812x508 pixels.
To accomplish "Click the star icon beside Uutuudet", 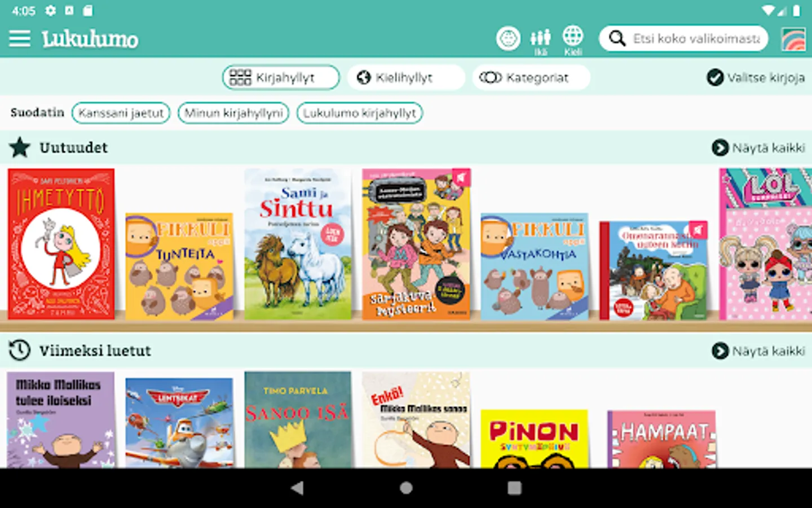I will coord(20,147).
